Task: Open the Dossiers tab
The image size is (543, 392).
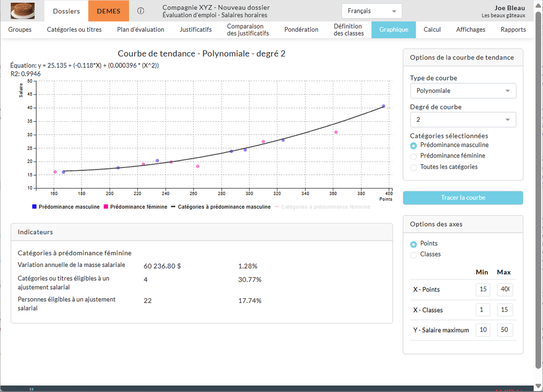Action: pos(66,11)
